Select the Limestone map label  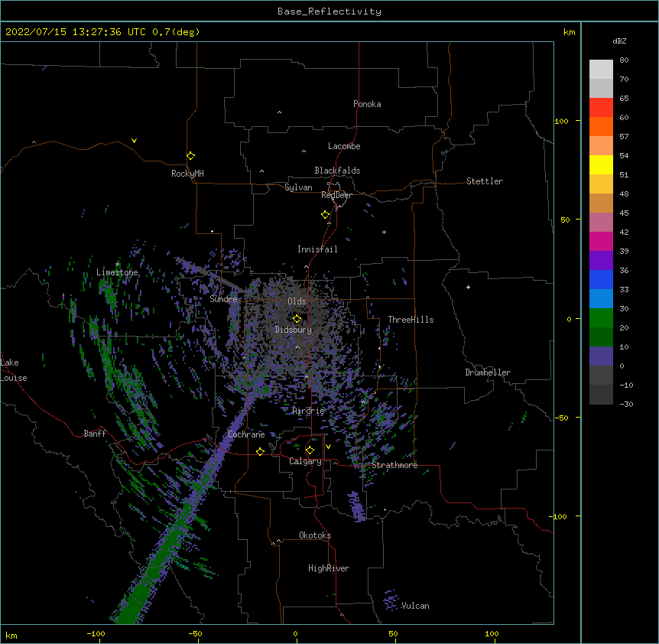117,272
